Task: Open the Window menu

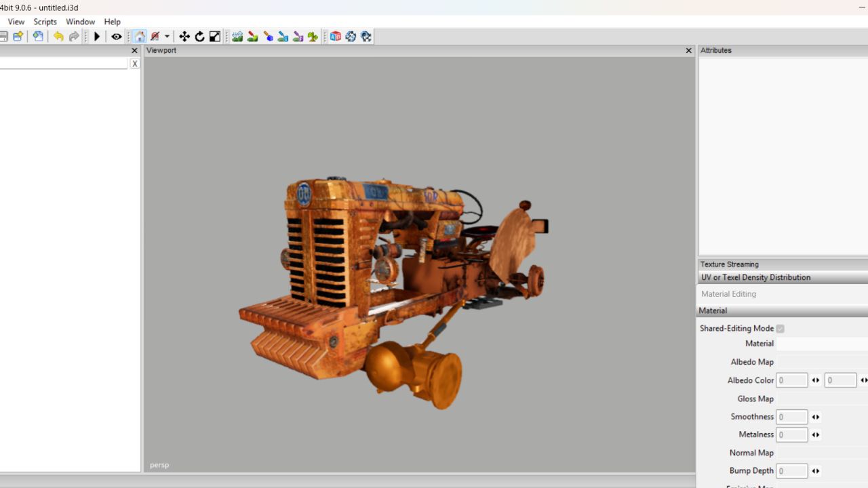Action: click(80, 22)
